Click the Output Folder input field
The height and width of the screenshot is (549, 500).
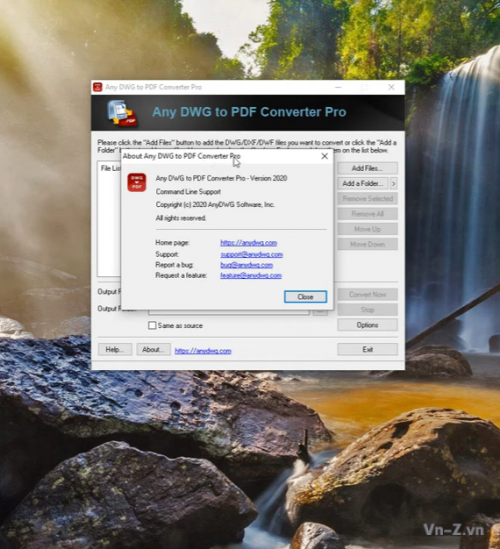point(229,312)
